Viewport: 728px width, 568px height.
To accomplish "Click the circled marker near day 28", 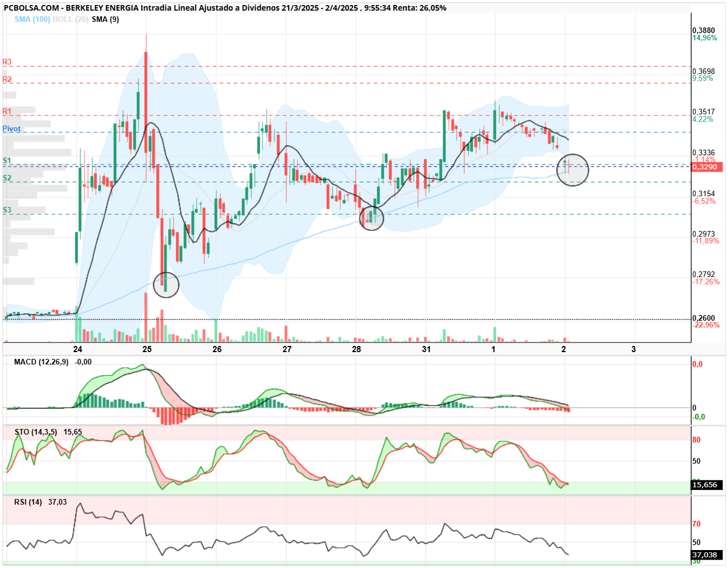I will pos(371,218).
